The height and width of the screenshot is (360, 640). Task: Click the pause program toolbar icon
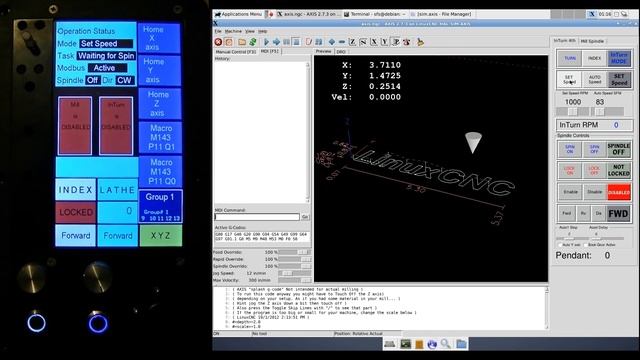[287, 42]
